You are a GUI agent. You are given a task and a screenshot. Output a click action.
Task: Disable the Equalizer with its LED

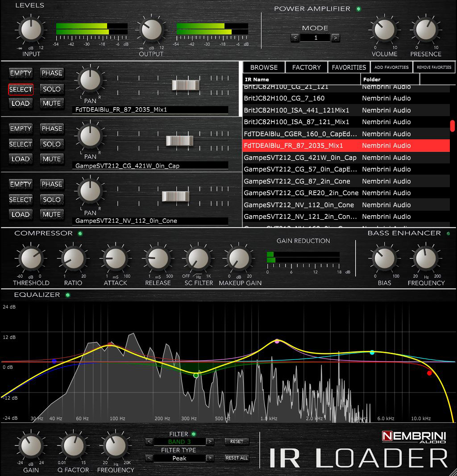[x=68, y=295]
